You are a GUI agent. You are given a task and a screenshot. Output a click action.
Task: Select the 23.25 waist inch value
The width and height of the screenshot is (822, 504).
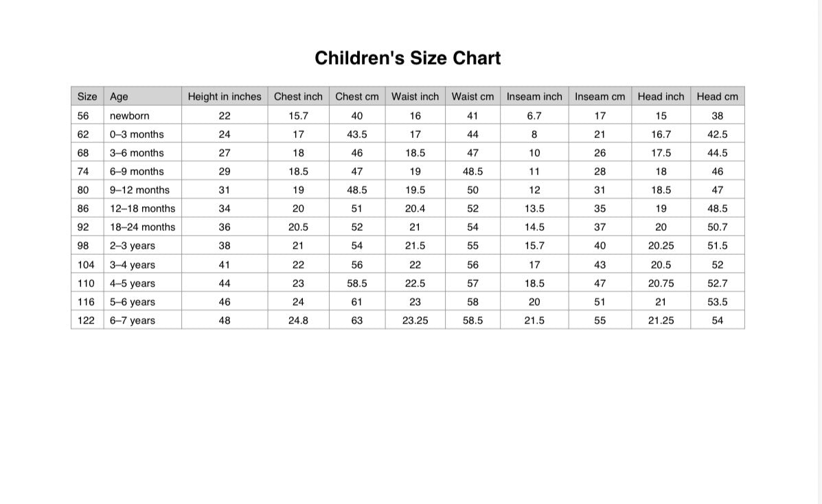point(415,321)
